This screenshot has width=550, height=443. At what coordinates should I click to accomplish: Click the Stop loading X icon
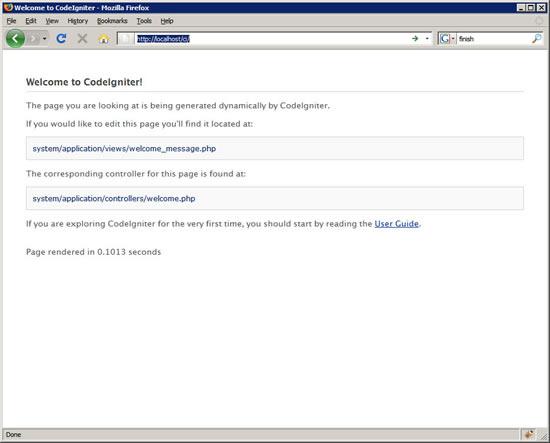82,38
